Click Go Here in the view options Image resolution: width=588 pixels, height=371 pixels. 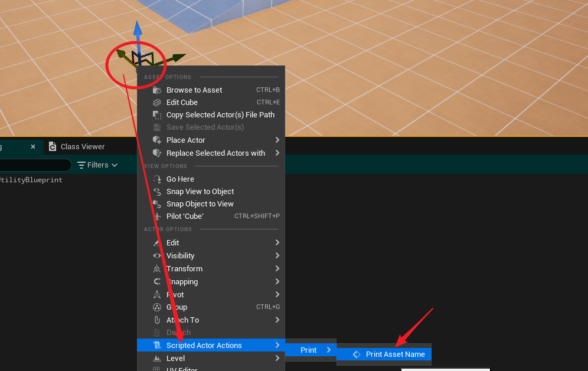[180, 179]
